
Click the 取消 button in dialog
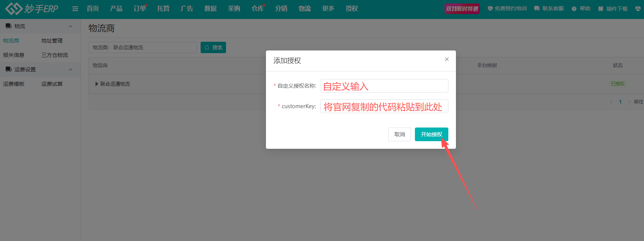tap(399, 134)
